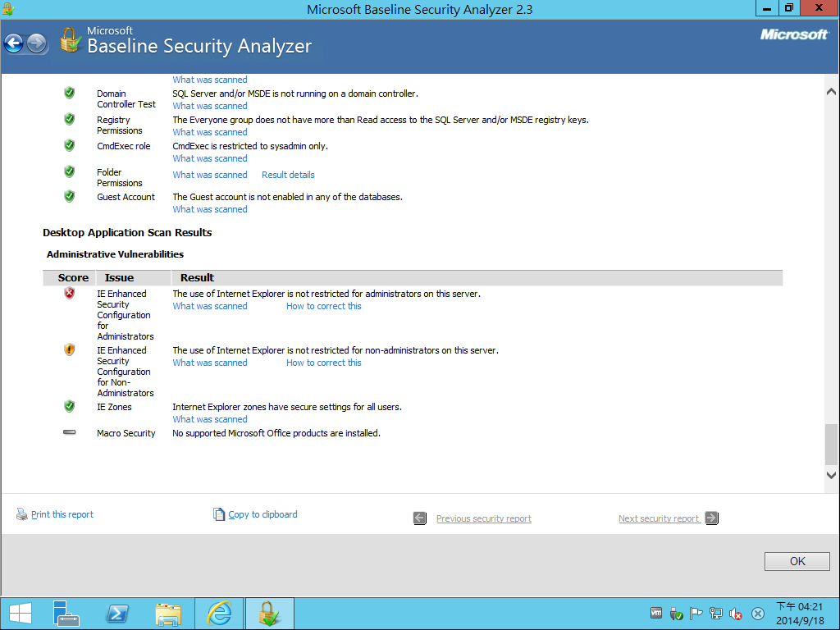This screenshot has width=840, height=630.
Task: Click the taskbar clock showing 04:21
Action: (x=800, y=614)
